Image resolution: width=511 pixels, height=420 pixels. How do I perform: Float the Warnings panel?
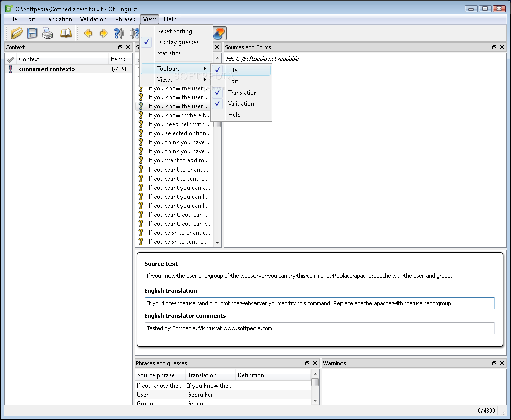tap(494, 363)
